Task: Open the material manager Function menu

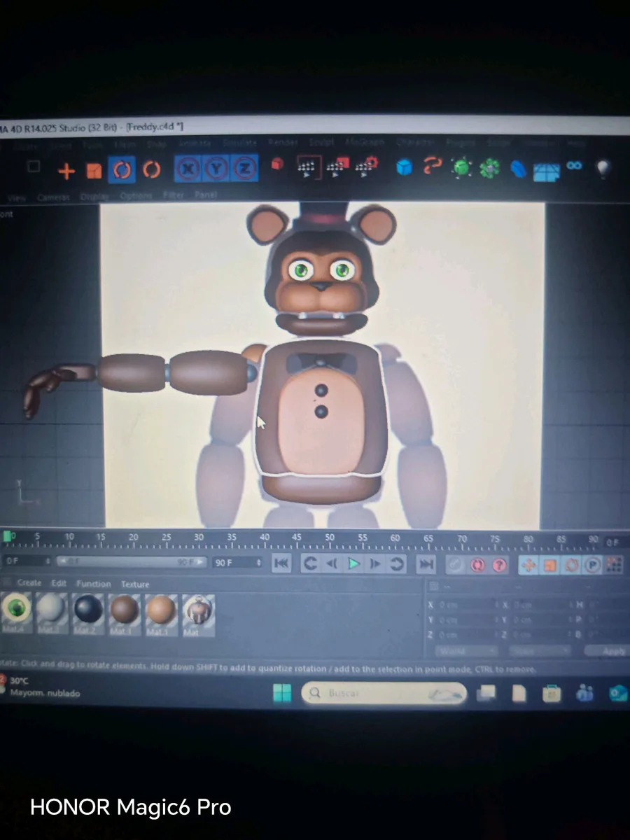Action: point(94,584)
